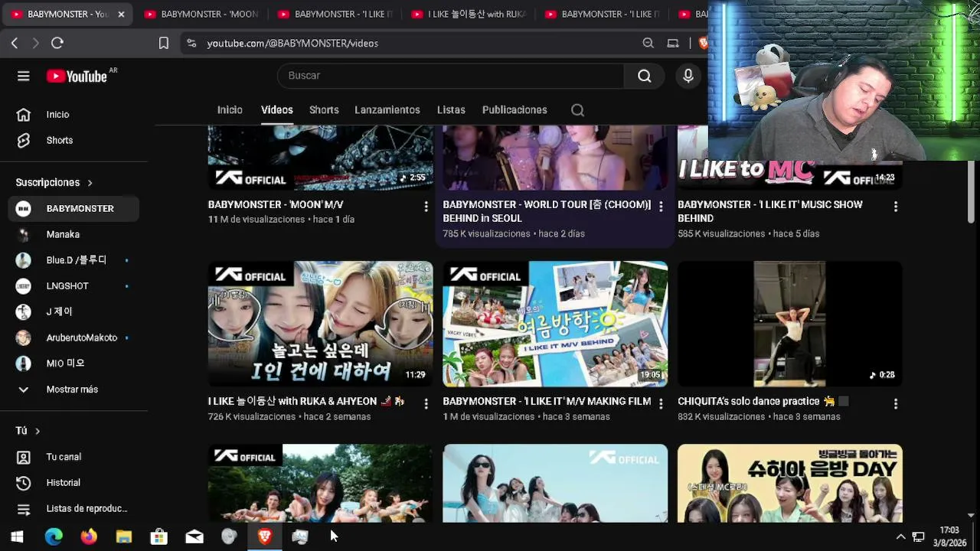Click the Buscar search field
The height and width of the screenshot is (551, 980).
pyautogui.click(x=451, y=76)
